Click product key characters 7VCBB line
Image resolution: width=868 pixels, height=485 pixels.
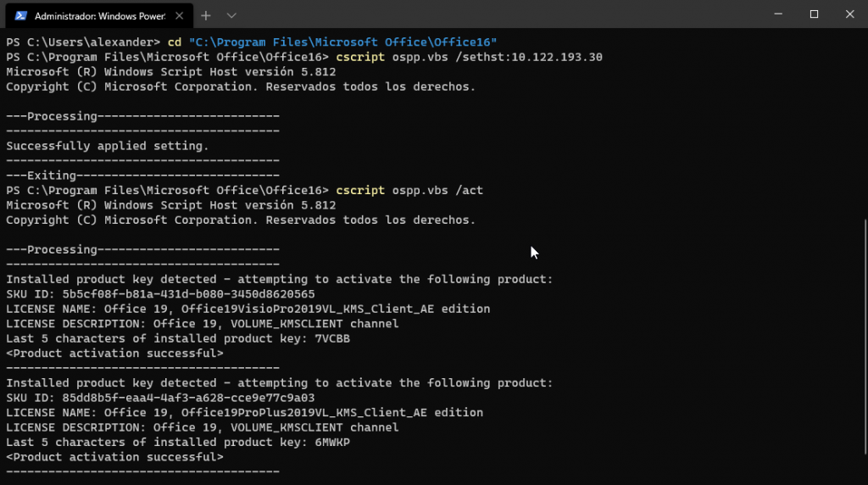click(x=178, y=338)
